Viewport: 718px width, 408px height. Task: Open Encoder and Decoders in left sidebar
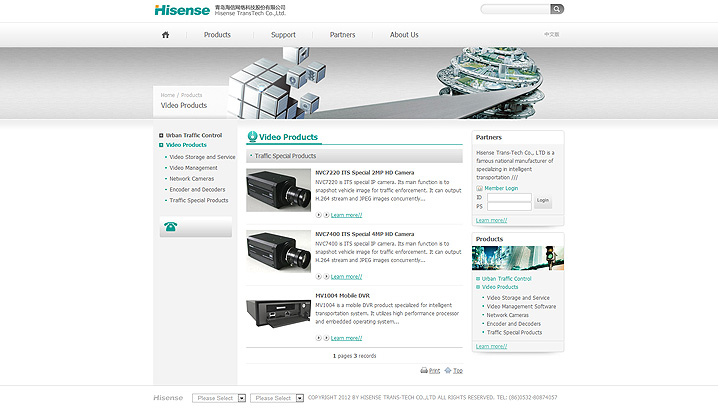coord(197,190)
